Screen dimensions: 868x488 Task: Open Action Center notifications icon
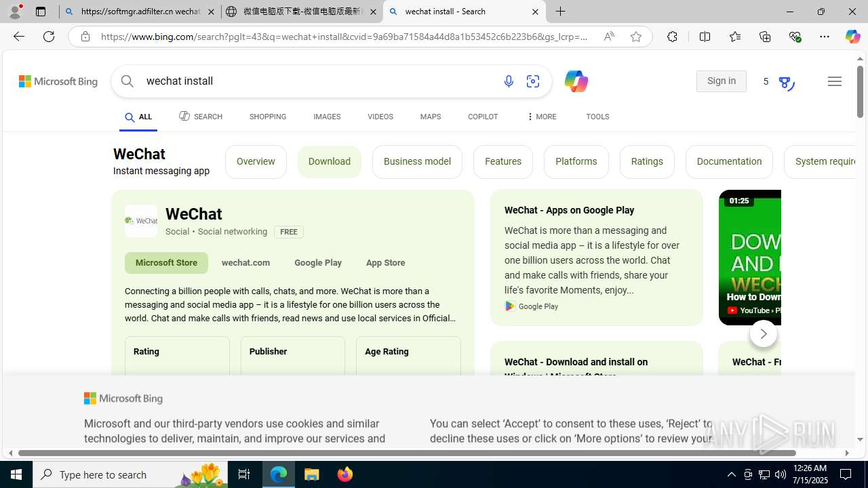(x=847, y=474)
